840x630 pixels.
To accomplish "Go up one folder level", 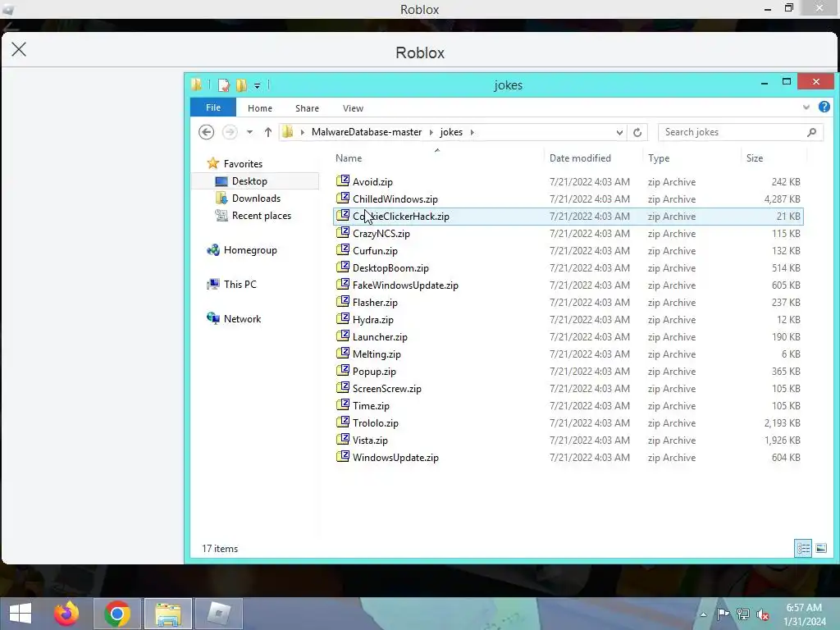I will 268,132.
